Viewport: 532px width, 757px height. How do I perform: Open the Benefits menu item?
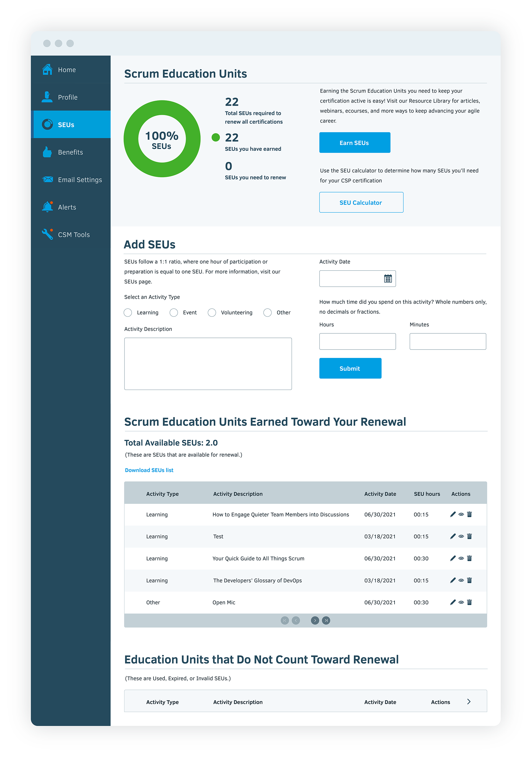click(71, 152)
